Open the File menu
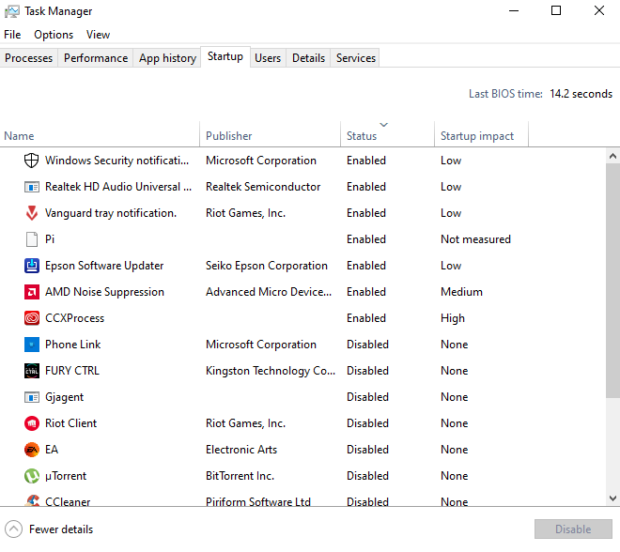This screenshot has width=620, height=552. click(12, 35)
